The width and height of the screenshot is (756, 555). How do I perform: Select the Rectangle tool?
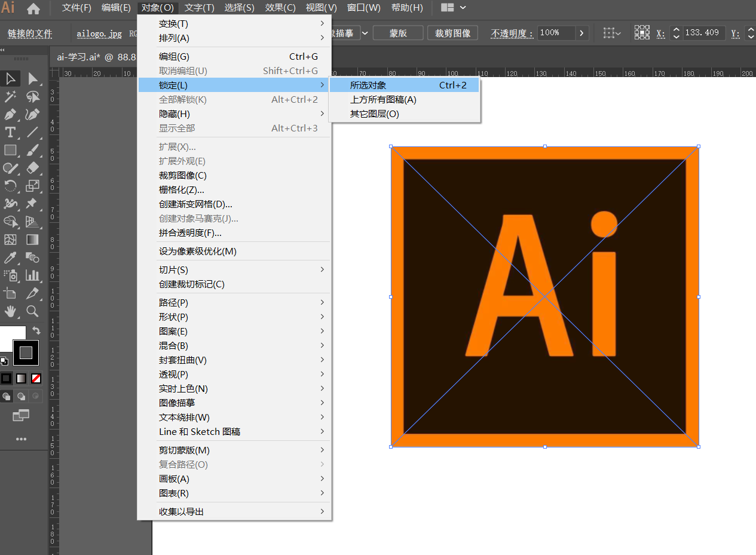point(10,150)
